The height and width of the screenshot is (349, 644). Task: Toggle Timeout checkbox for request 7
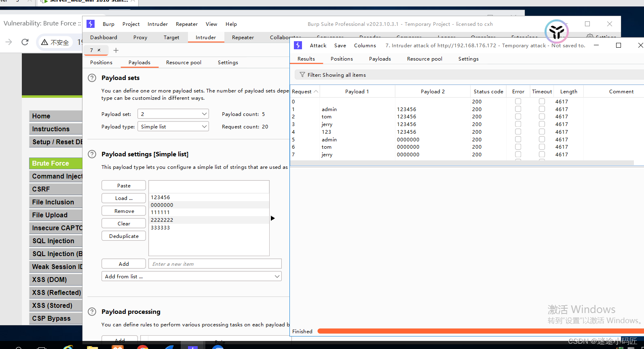pyautogui.click(x=542, y=154)
